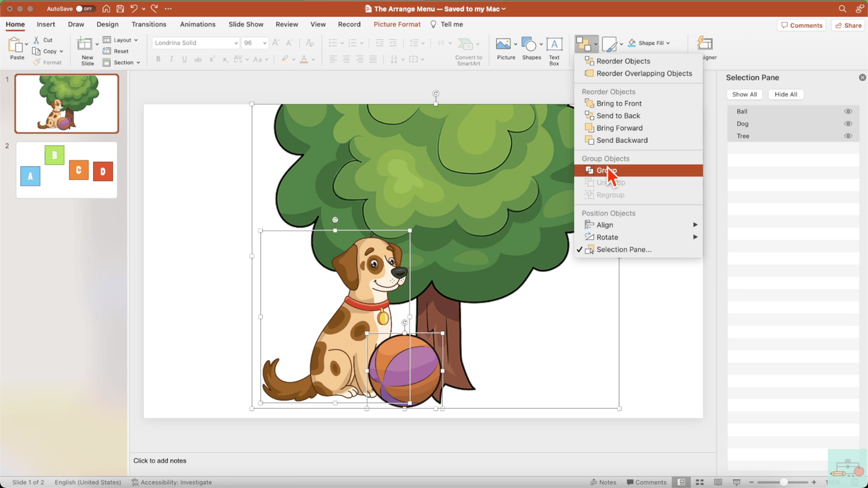Click the Search magnifier icon
The height and width of the screenshot is (488, 868).
click(843, 9)
